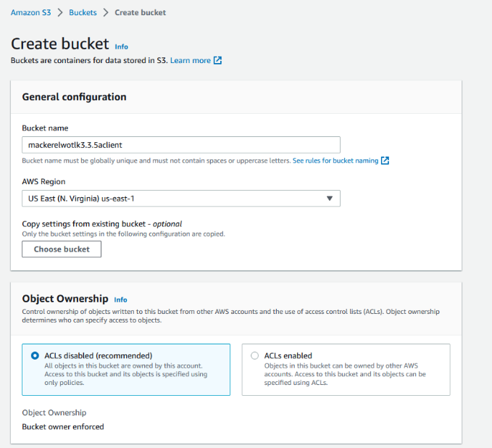Click Info link next to Create bucket heading

click(x=122, y=46)
